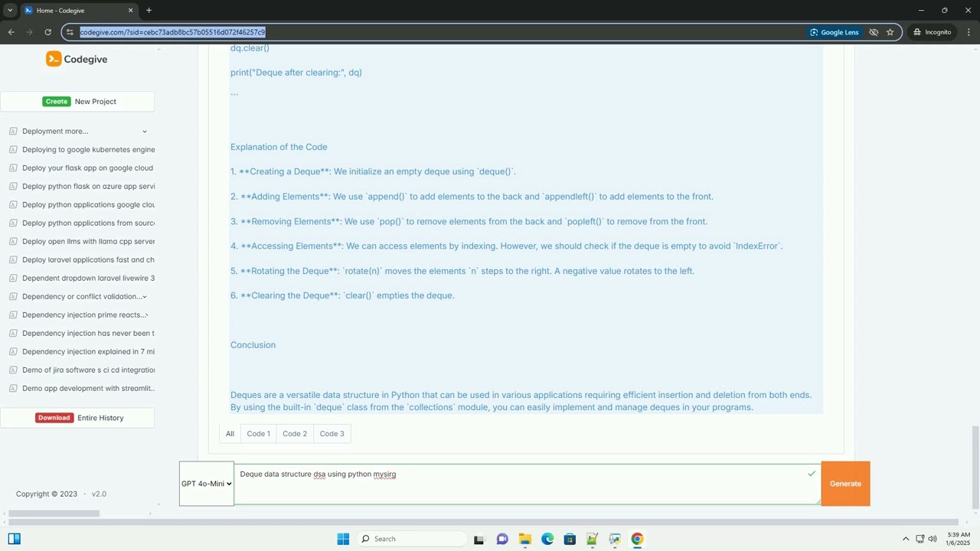Select the 'Home - Codegive' browser tab

pyautogui.click(x=79, y=11)
